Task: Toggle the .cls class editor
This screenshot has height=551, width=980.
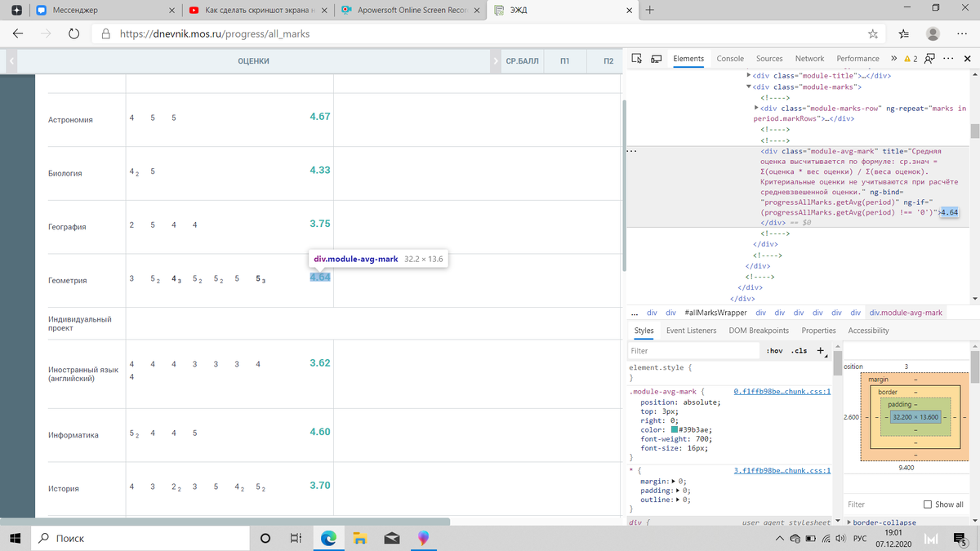Action: (x=799, y=351)
